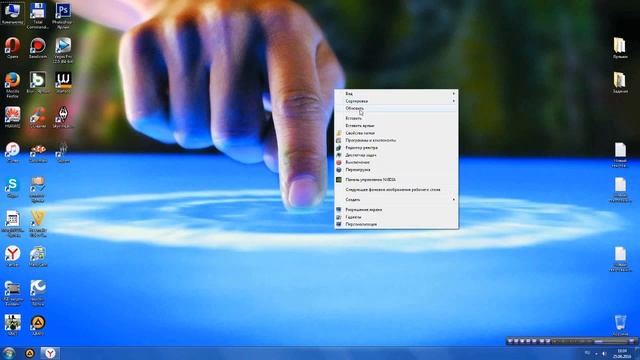
Task: Open the Recycle Bin
Action: 620,325
